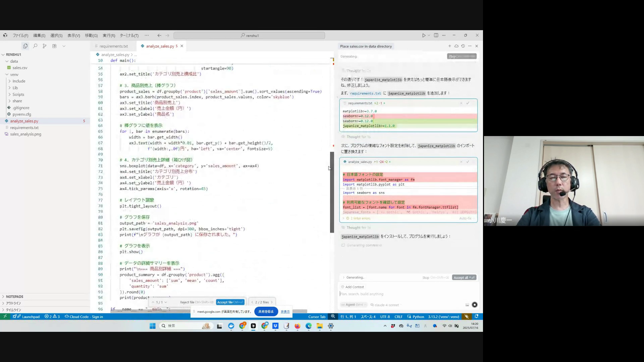This screenshot has width=644, height=362.
Task: Expand the NOTEPADS section
Action: click(14, 297)
